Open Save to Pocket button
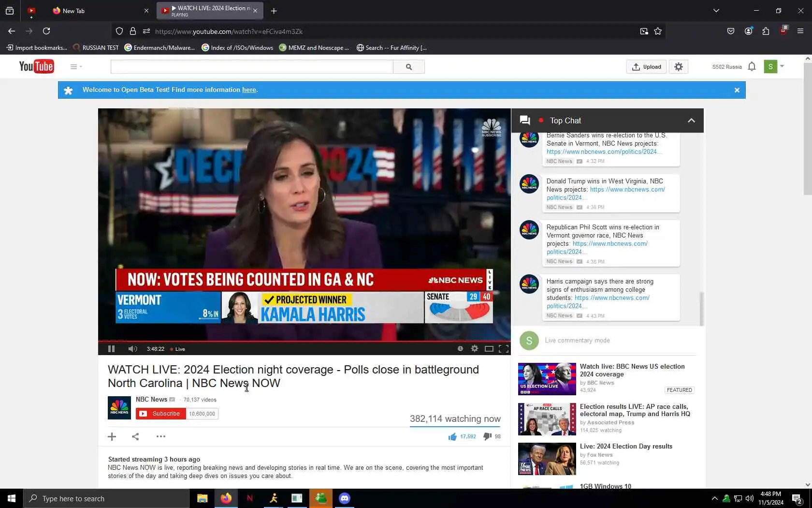The width and height of the screenshot is (812, 508). coord(731,31)
